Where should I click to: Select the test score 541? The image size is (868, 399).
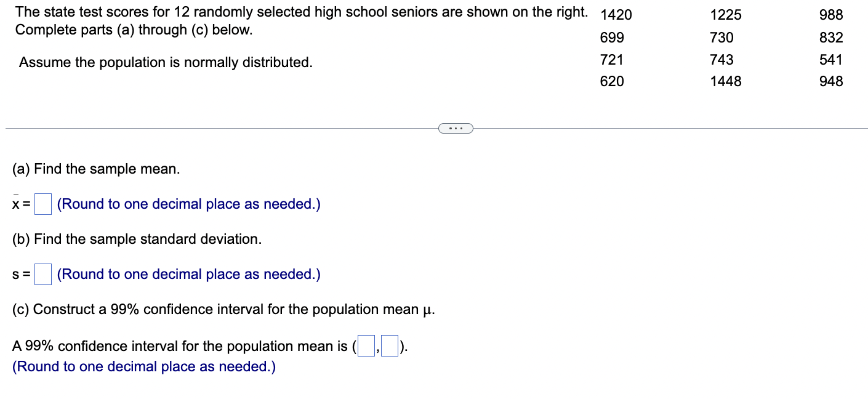pos(831,59)
